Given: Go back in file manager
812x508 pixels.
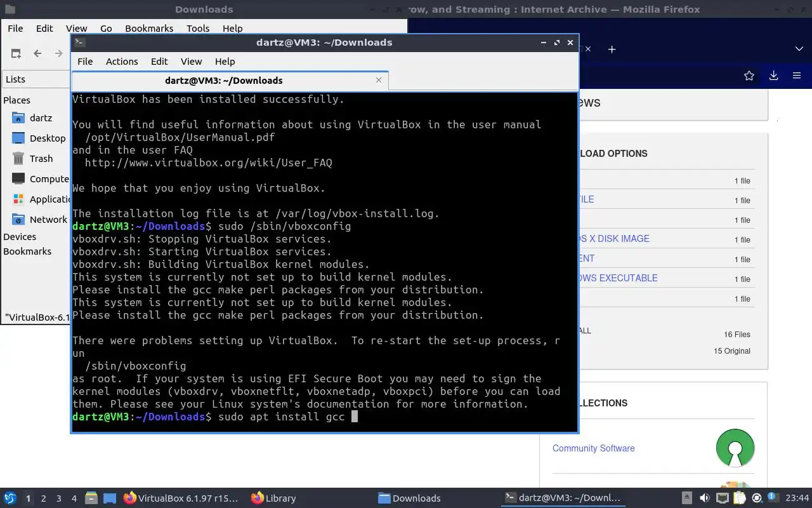Looking at the screenshot, I should pyautogui.click(x=37, y=53).
